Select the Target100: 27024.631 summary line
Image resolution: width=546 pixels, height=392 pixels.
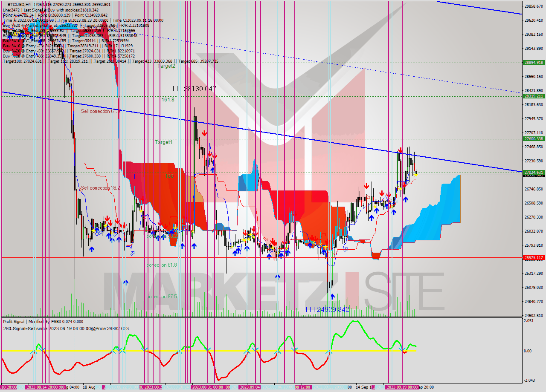click(110, 61)
